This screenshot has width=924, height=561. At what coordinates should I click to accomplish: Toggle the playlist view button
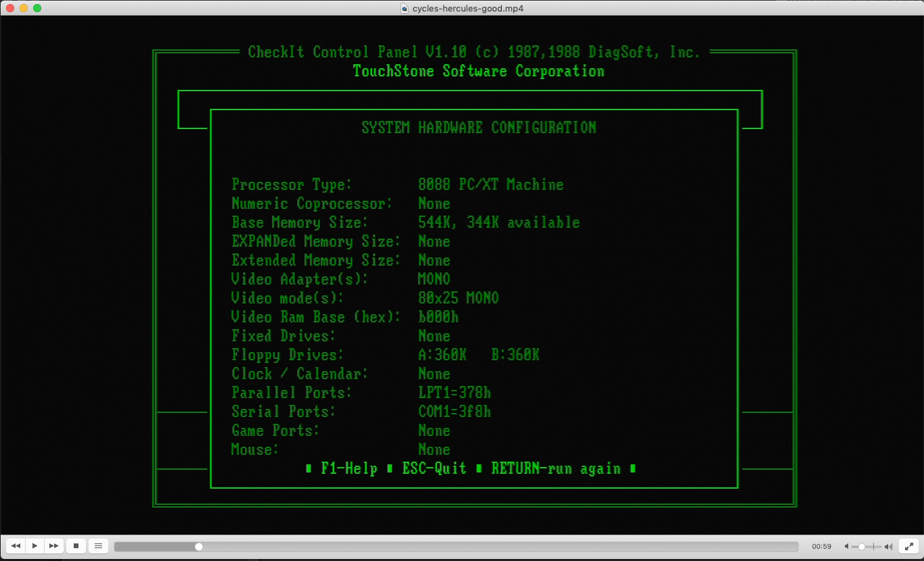point(98,545)
